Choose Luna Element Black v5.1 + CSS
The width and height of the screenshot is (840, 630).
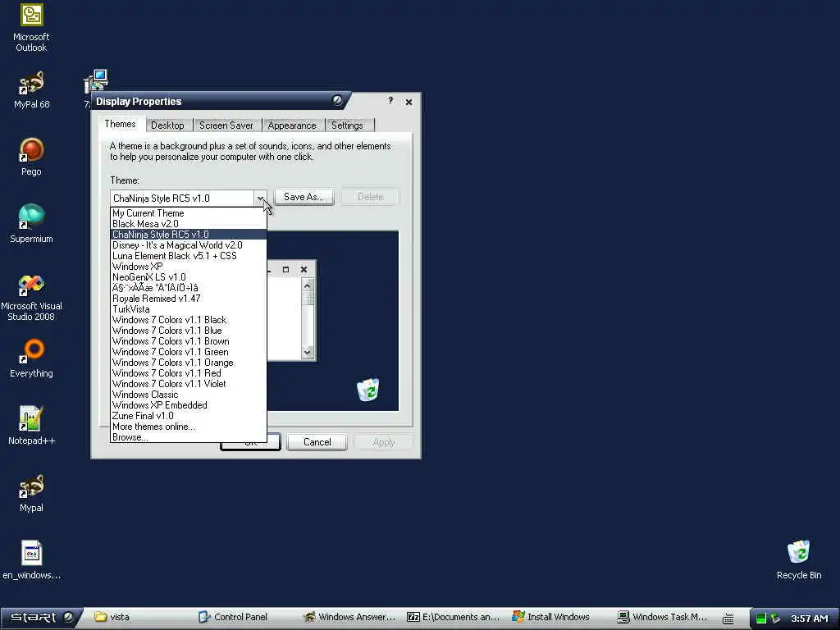click(189, 256)
